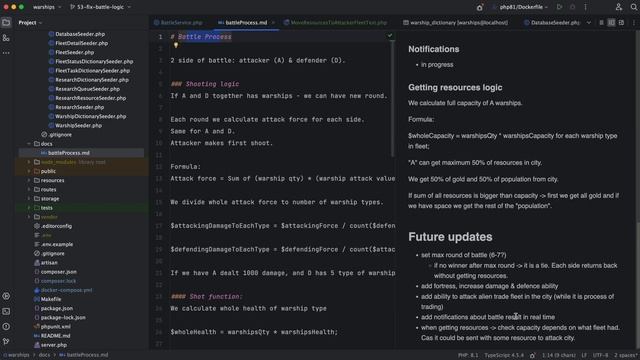Click docs breadcrumb in navigation bar
The height and width of the screenshot is (360, 640).
pos(44,355)
